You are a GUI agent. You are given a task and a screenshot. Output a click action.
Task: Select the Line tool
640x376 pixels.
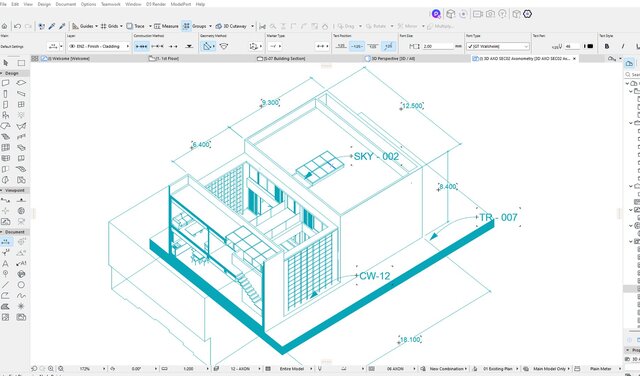(x=5, y=285)
